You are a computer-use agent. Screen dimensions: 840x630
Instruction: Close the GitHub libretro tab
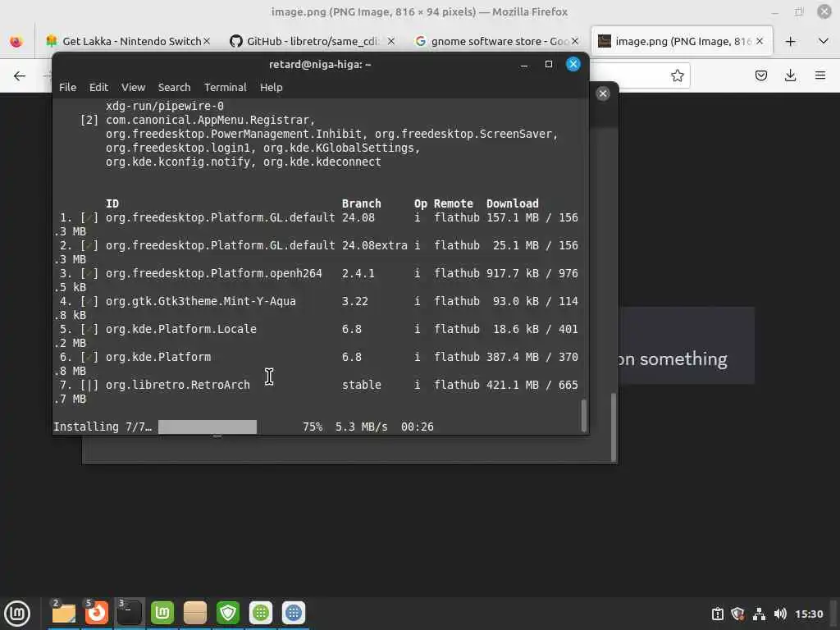pyautogui.click(x=391, y=41)
